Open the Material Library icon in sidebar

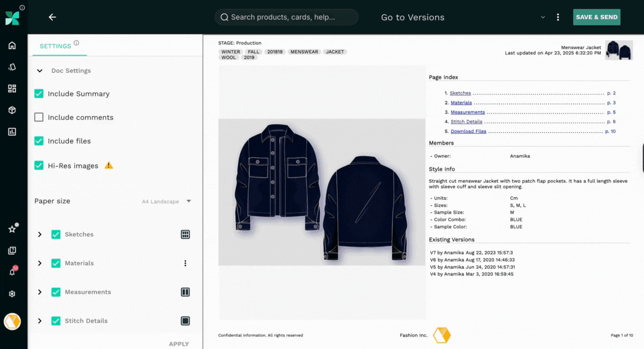12,67
